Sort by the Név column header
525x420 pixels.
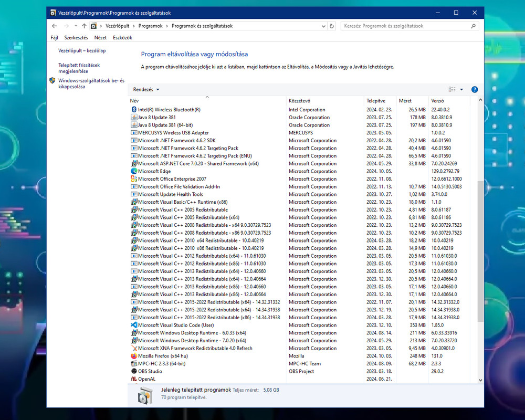207,100
